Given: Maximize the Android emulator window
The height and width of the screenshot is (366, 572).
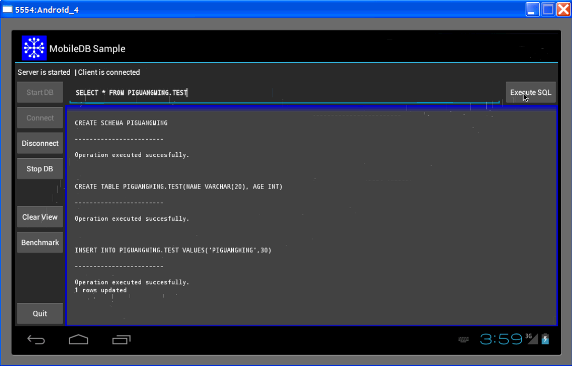Looking at the screenshot, I should (548, 9).
